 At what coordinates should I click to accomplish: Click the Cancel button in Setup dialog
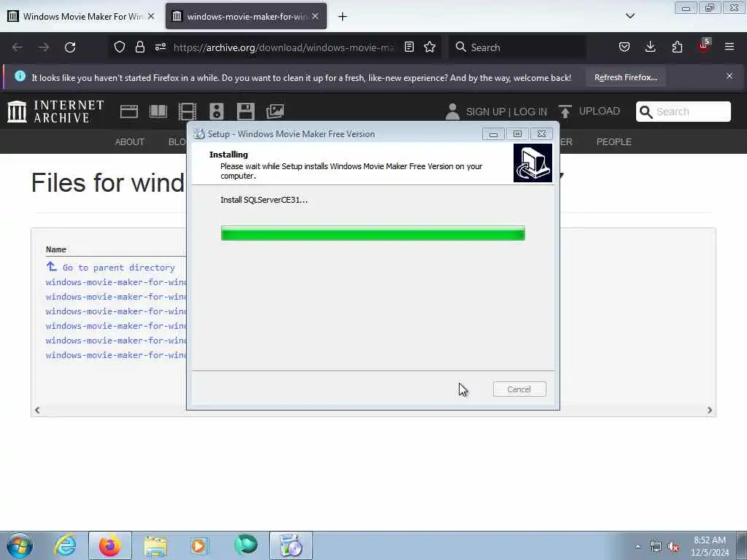tap(519, 389)
